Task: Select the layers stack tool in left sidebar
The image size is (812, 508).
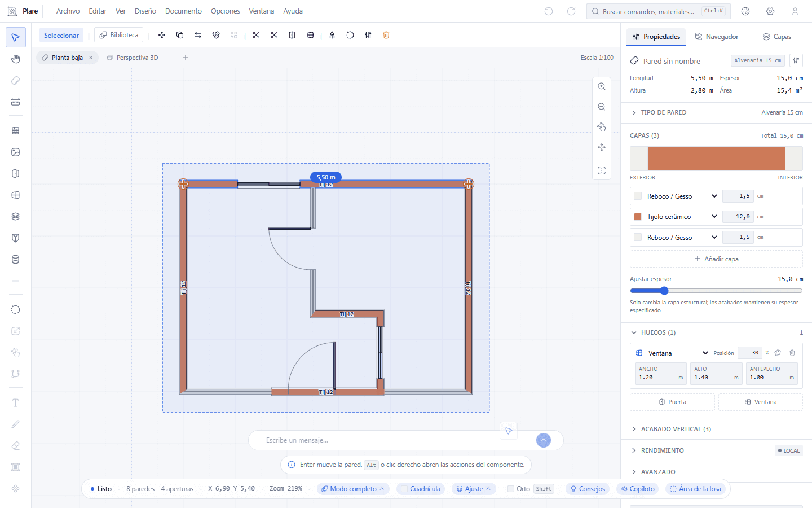Action: (x=16, y=216)
